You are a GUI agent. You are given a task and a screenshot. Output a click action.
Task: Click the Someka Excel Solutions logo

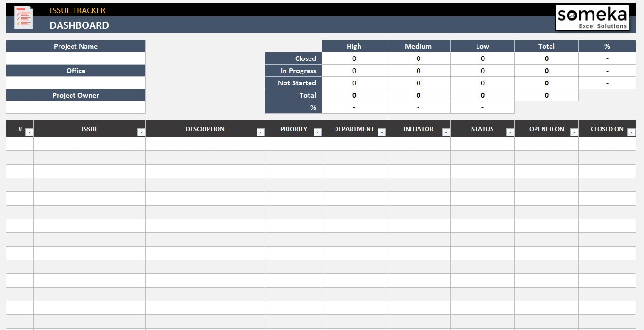(592, 17)
